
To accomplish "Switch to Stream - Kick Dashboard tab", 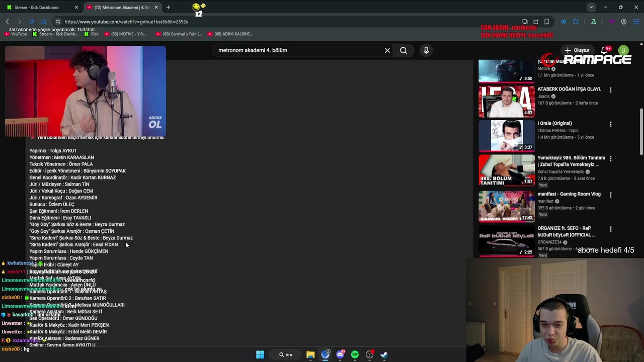I will [37, 8].
